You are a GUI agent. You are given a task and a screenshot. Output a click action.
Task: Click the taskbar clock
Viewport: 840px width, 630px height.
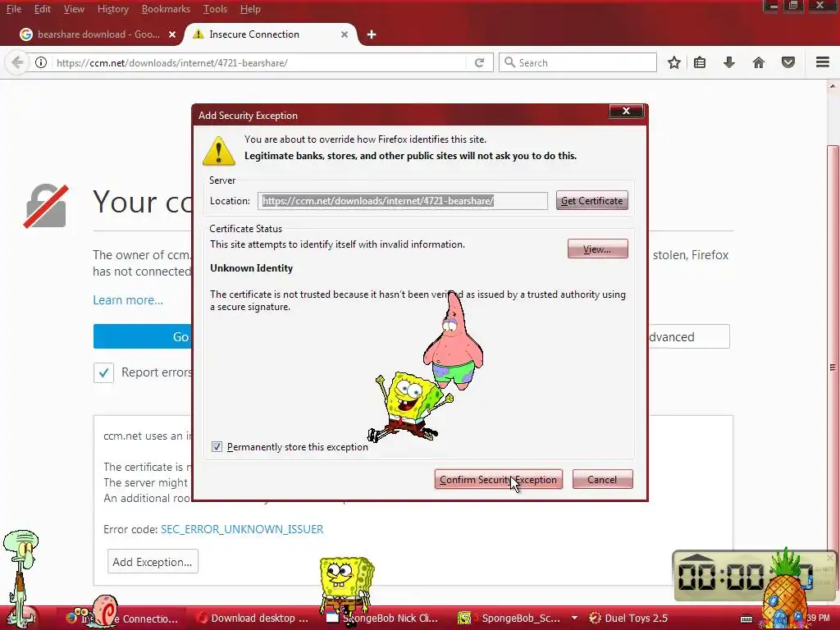[x=818, y=618]
